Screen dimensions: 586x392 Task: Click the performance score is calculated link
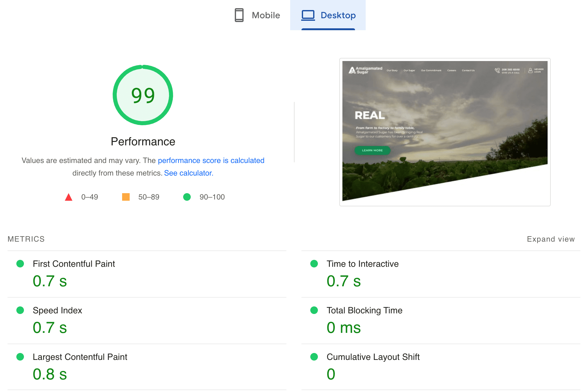pos(211,160)
